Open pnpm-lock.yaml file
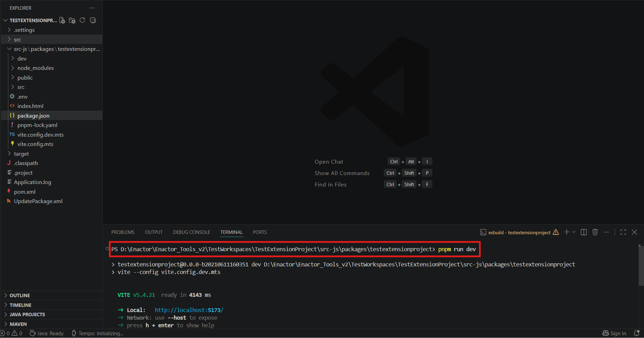Viewport: 644px width, 338px height. point(52,125)
